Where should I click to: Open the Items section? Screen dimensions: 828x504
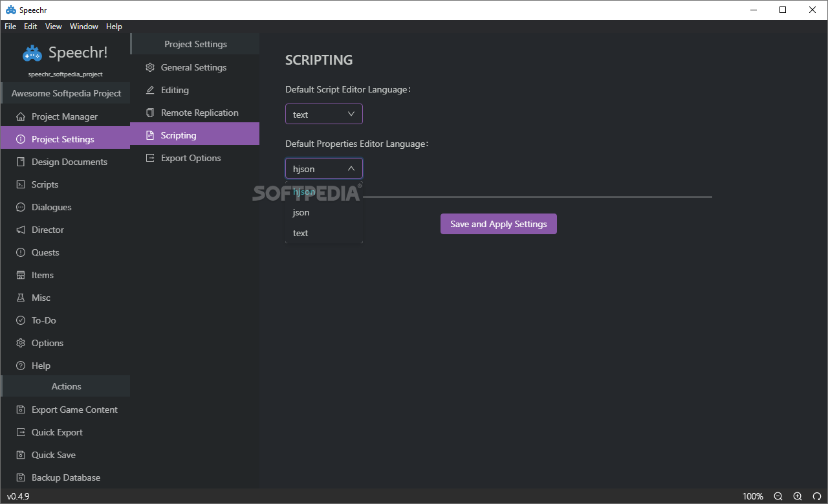(65, 275)
